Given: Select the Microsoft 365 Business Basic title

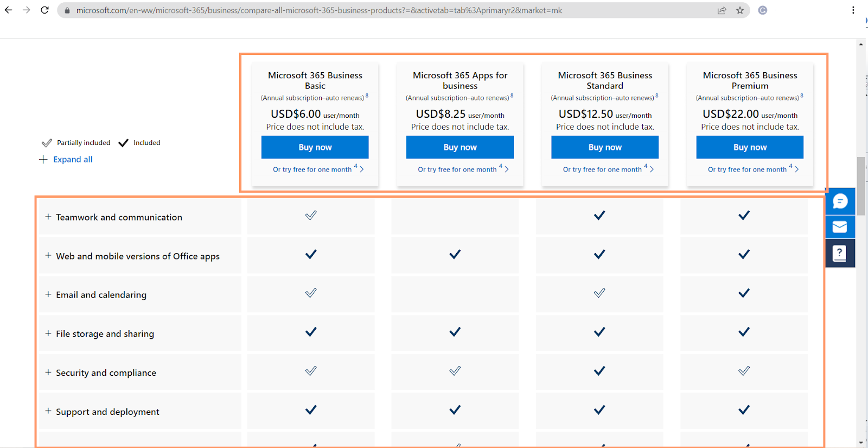Looking at the screenshot, I should pyautogui.click(x=315, y=80).
